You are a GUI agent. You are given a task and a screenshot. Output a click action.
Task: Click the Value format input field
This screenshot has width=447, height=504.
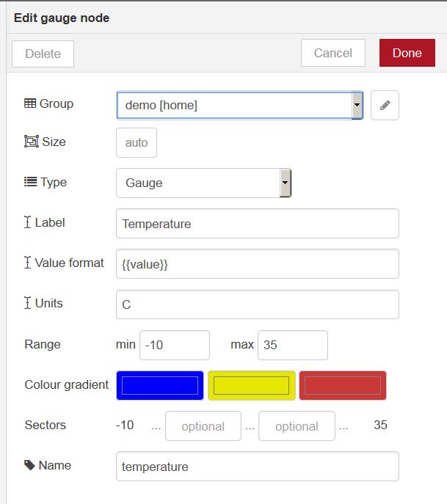click(x=257, y=264)
